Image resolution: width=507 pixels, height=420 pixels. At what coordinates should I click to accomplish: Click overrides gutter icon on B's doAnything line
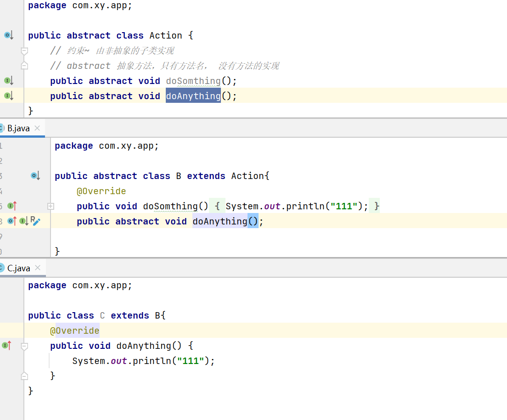pos(12,221)
